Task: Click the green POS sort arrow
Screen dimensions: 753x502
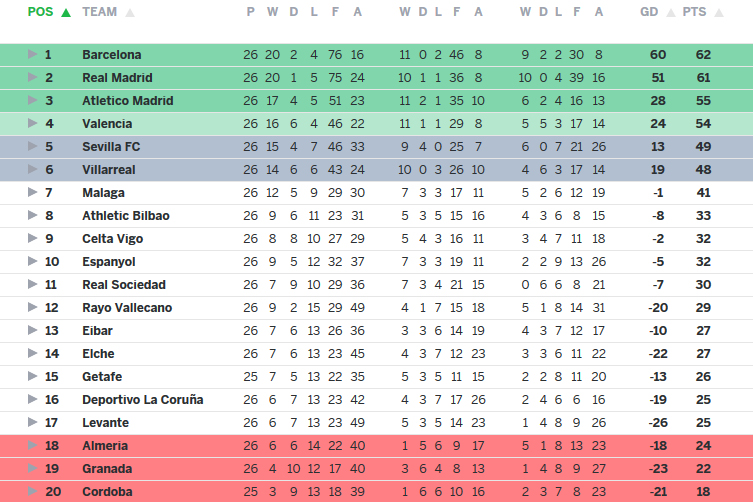Action: tap(66, 13)
